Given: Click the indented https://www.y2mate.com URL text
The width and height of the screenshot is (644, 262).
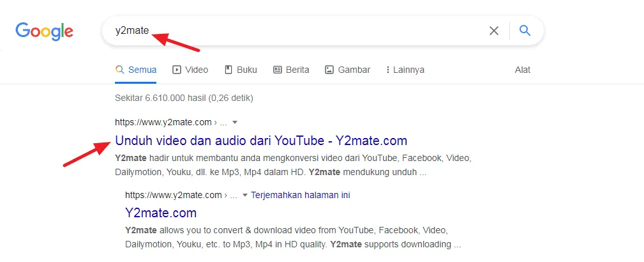Looking at the screenshot, I should (174, 195).
